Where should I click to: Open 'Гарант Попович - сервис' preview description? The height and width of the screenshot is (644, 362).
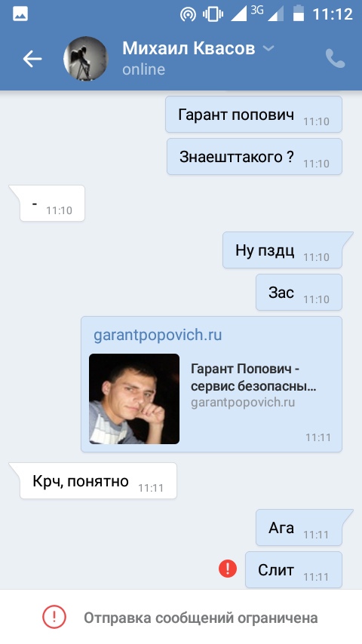[x=253, y=378]
